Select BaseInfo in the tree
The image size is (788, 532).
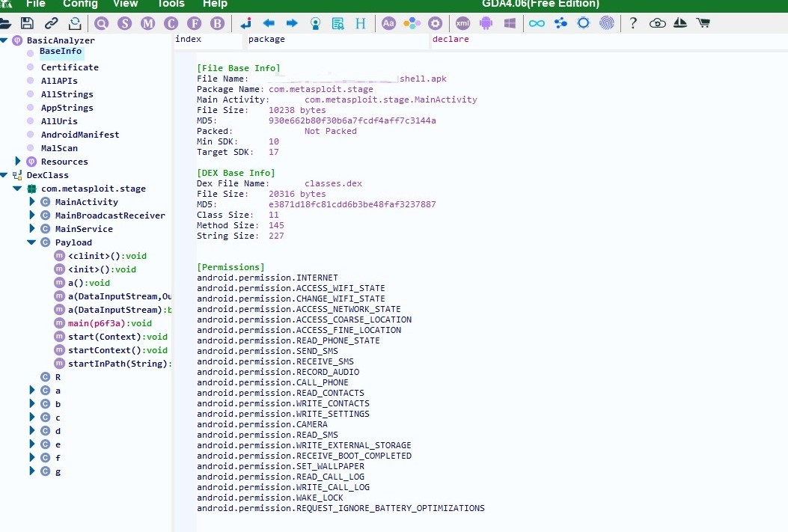(61, 51)
